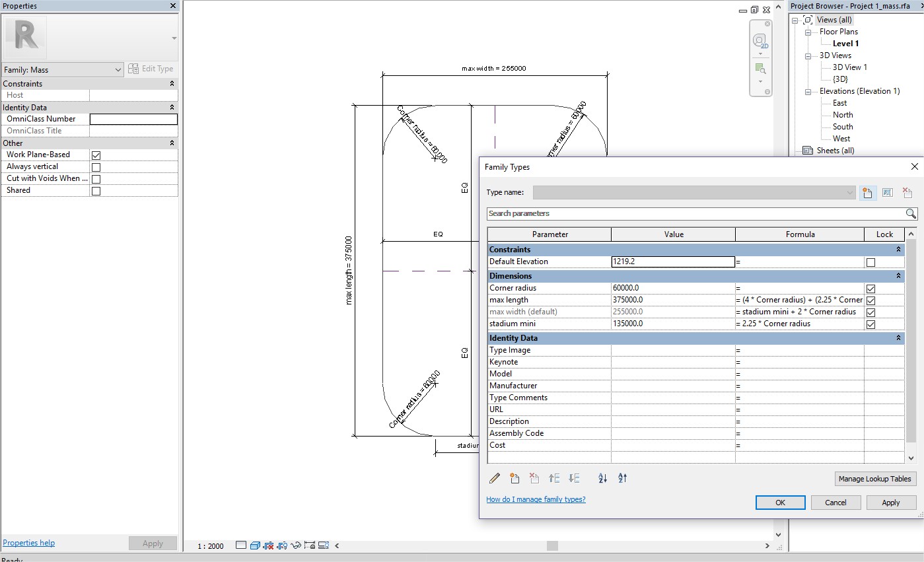924x562 pixels.
Task: Click the Revit family thumbnail in Properties
Action: (x=25, y=37)
